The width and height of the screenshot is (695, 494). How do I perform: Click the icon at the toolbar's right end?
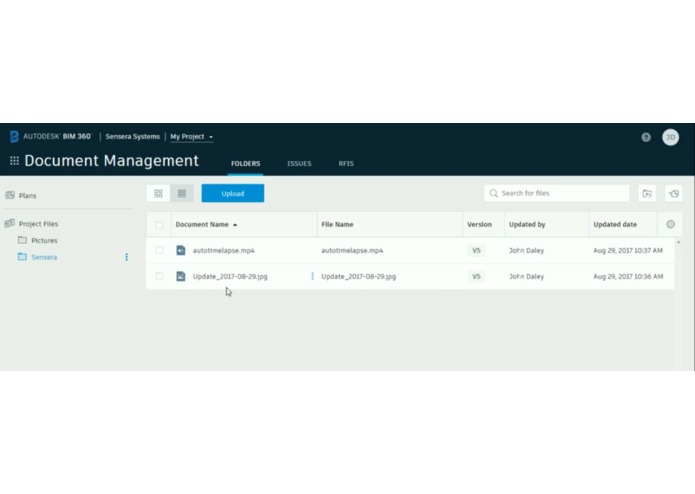[x=673, y=193]
